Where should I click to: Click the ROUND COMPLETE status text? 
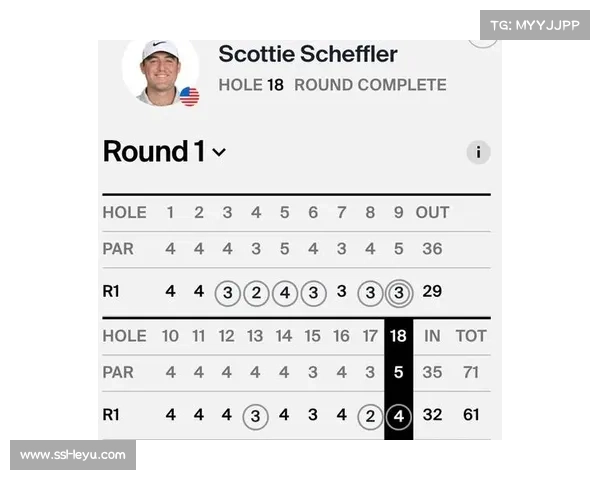coord(370,85)
